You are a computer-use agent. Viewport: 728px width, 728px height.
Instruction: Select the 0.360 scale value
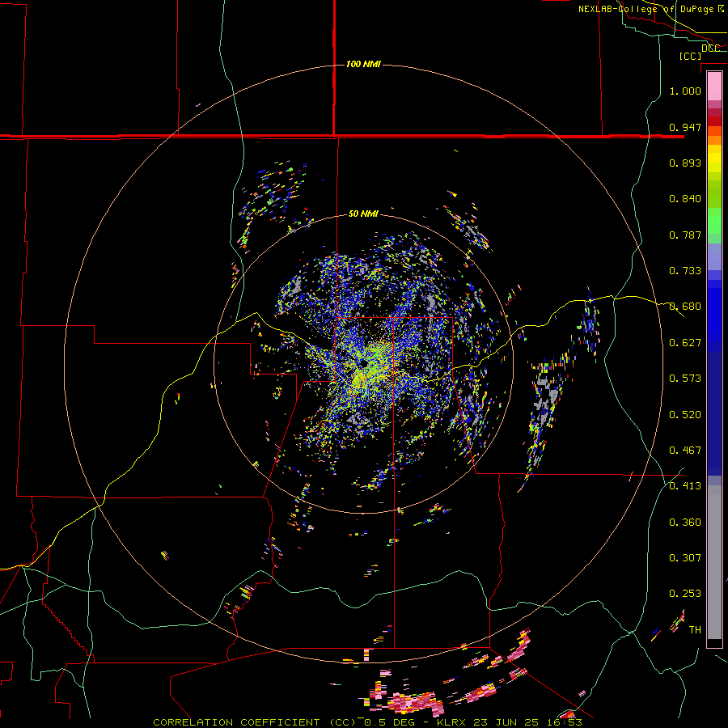[x=685, y=523]
